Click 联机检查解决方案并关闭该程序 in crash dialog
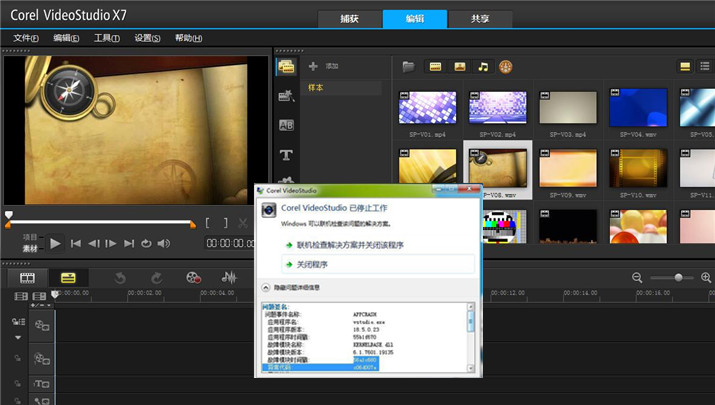Image resolution: width=715 pixels, height=405 pixels. (350, 245)
